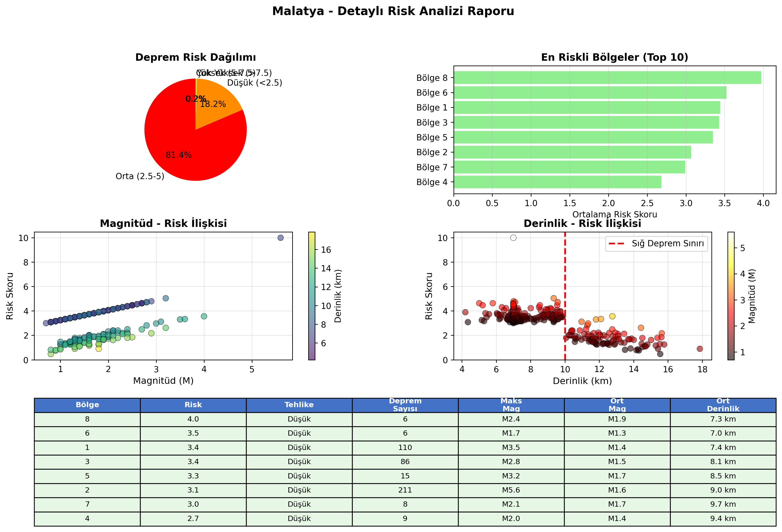
Task: Click the report title 'Malatya - Detaylı Risk Analizi Raporu'
Action: pos(393,11)
